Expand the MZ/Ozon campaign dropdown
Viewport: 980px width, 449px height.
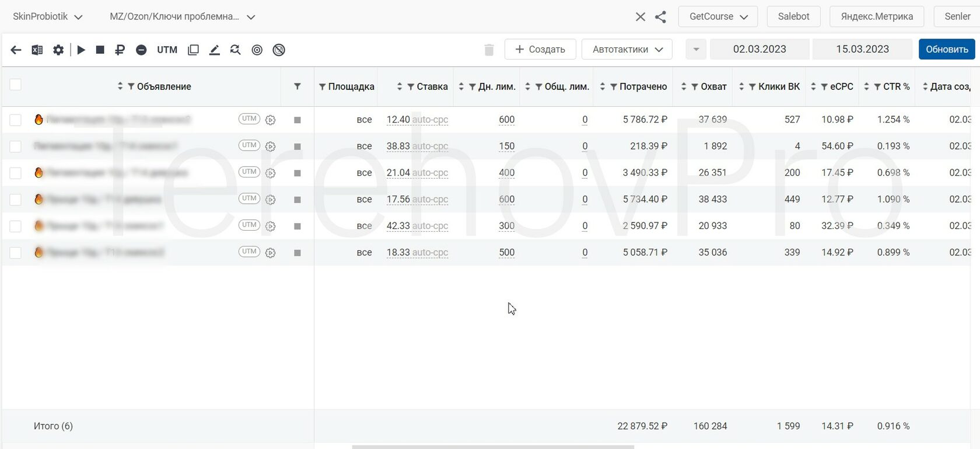(183, 17)
